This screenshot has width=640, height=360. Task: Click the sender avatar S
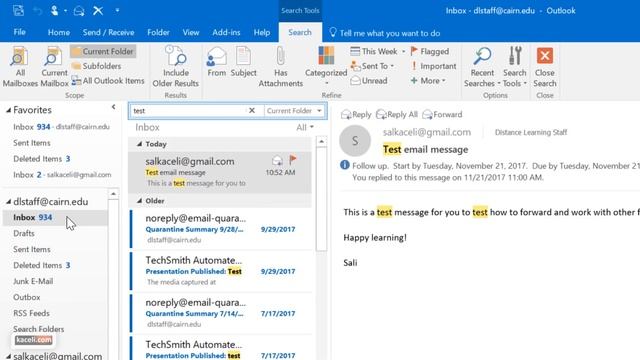tap(355, 140)
